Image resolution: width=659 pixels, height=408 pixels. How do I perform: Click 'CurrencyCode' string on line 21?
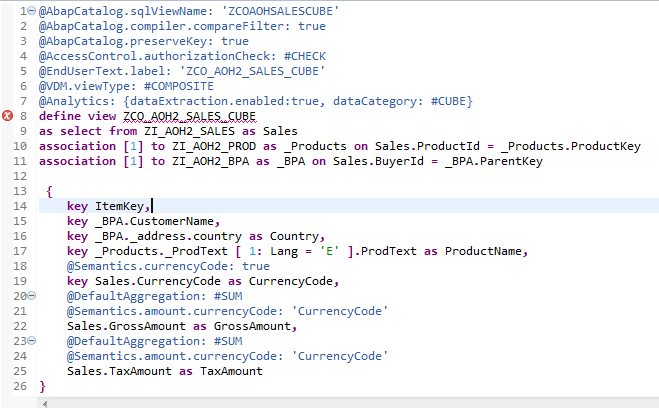point(340,311)
